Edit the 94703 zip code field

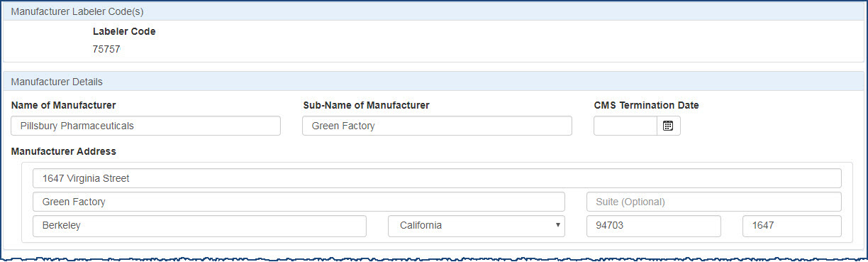(654, 226)
